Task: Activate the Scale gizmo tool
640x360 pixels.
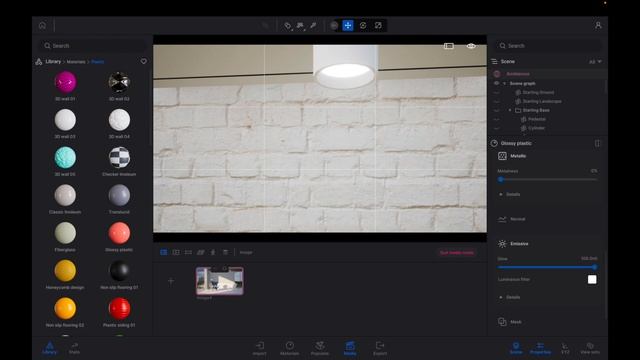Action: (378, 25)
